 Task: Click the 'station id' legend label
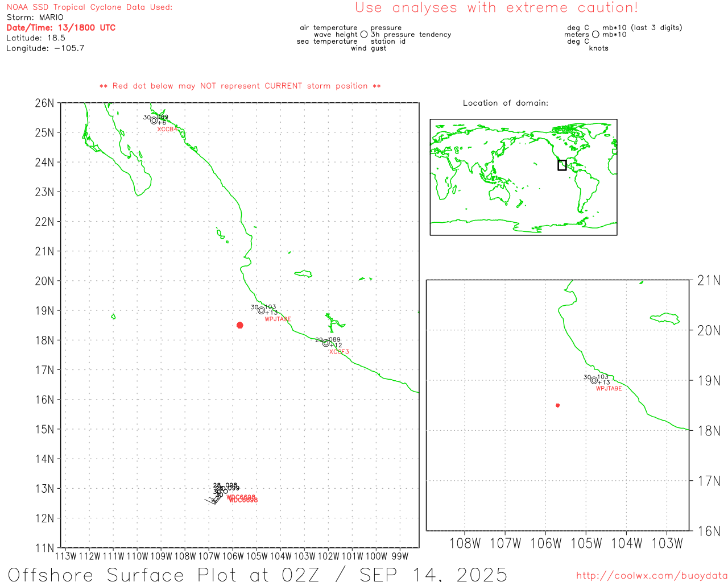(388, 41)
